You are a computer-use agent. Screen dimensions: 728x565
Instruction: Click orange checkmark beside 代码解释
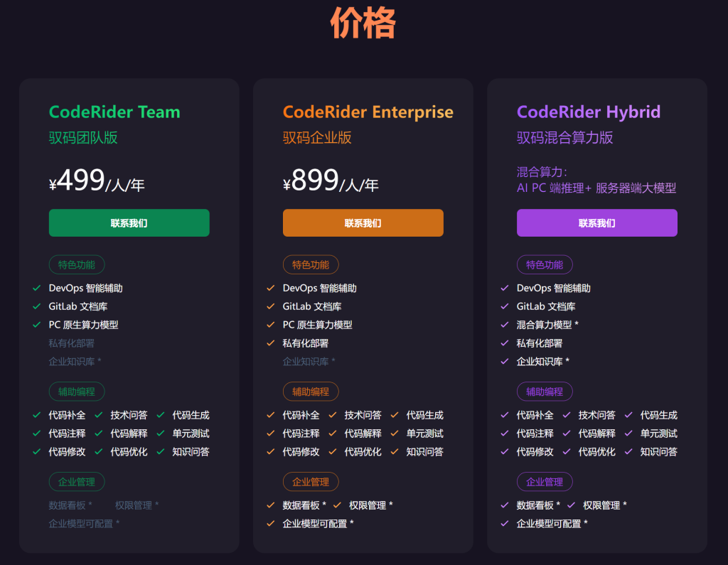pos(333,433)
